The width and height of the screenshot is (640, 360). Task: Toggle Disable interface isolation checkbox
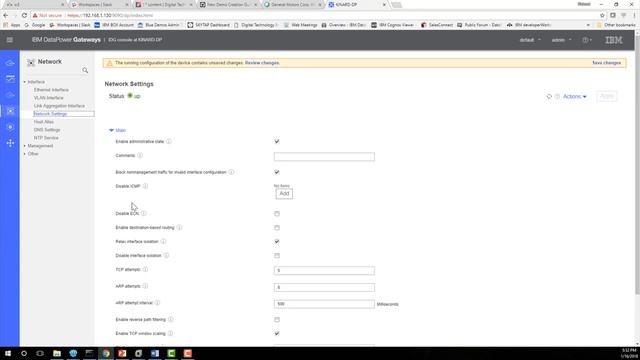click(x=277, y=256)
